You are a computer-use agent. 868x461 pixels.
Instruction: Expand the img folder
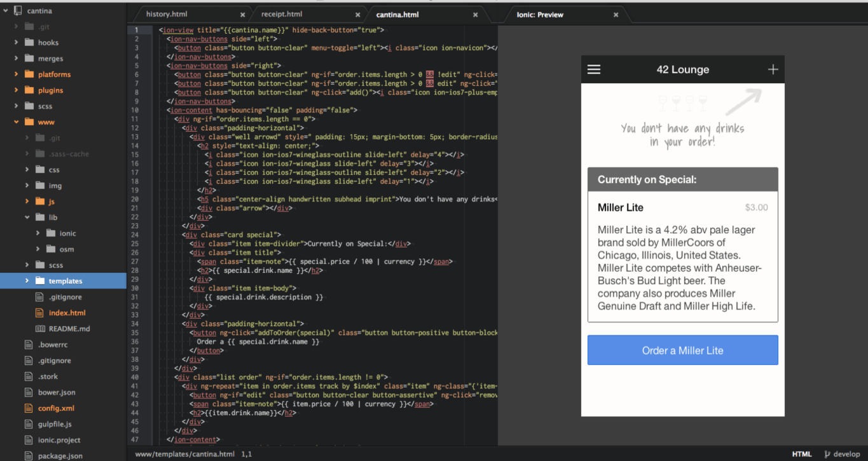pyautogui.click(x=27, y=186)
